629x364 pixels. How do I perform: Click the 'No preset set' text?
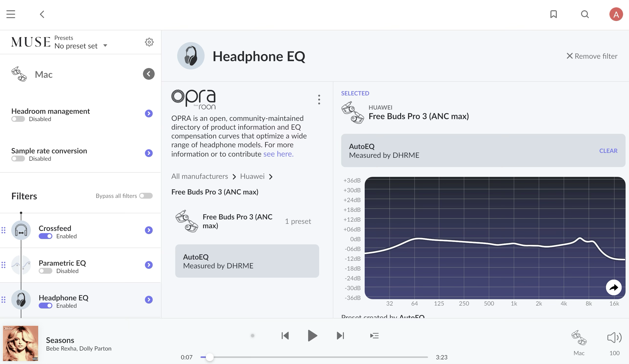coord(76,46)
